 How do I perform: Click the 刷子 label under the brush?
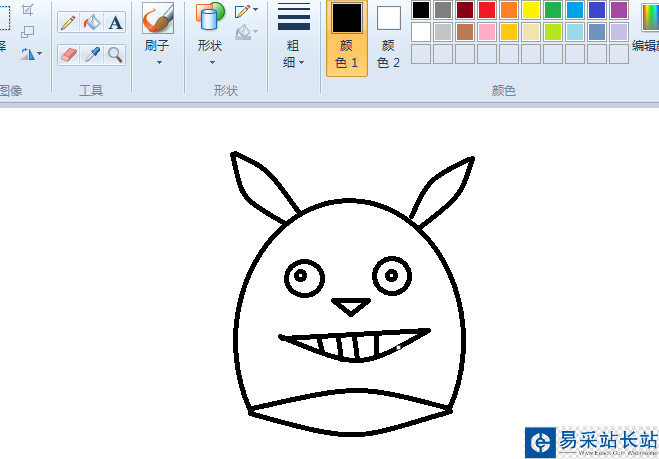pyautogui.click(x=157, y=45)
